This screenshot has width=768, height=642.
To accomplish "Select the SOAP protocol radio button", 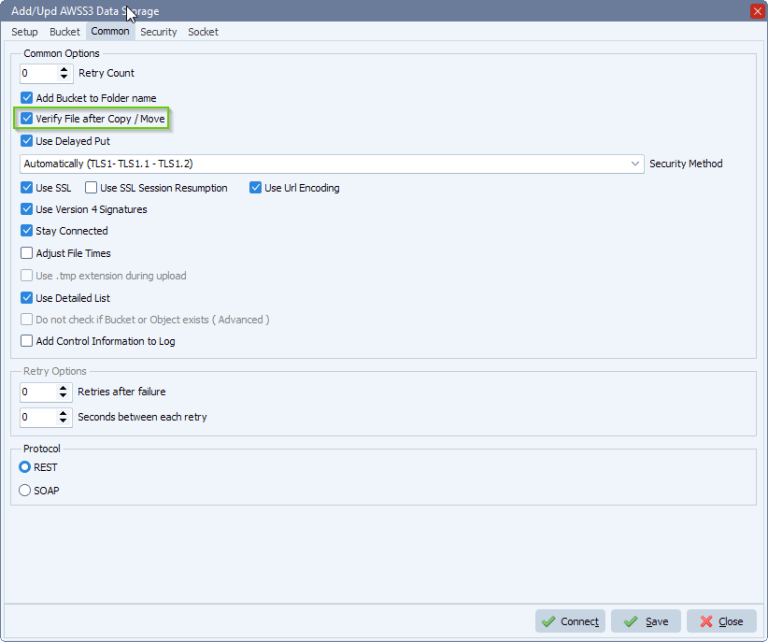I will coord(24,490).
